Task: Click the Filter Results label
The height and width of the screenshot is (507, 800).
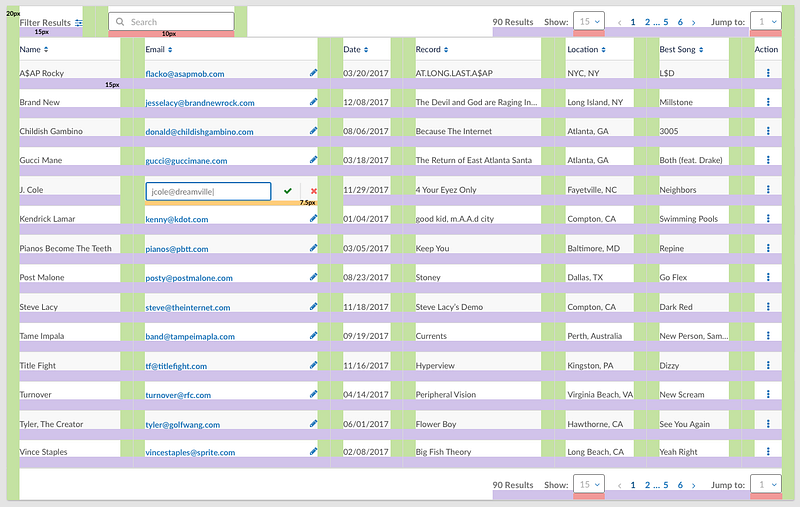Action: point(45,23)
